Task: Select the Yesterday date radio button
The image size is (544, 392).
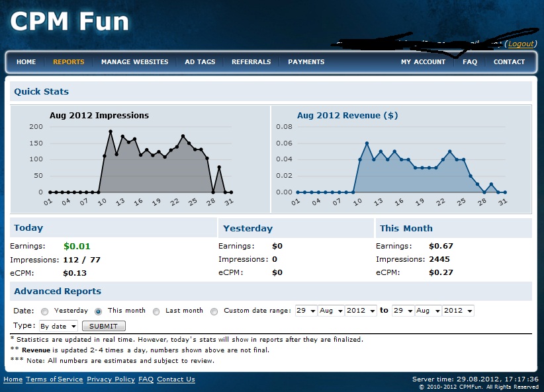Action: tap(44, 311)
